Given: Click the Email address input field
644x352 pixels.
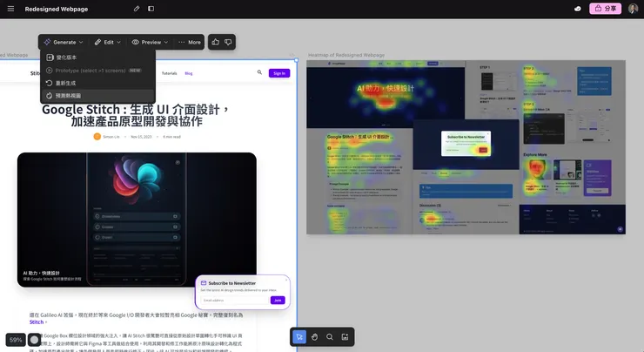Looking at the screenshot, I should (234, 301).
